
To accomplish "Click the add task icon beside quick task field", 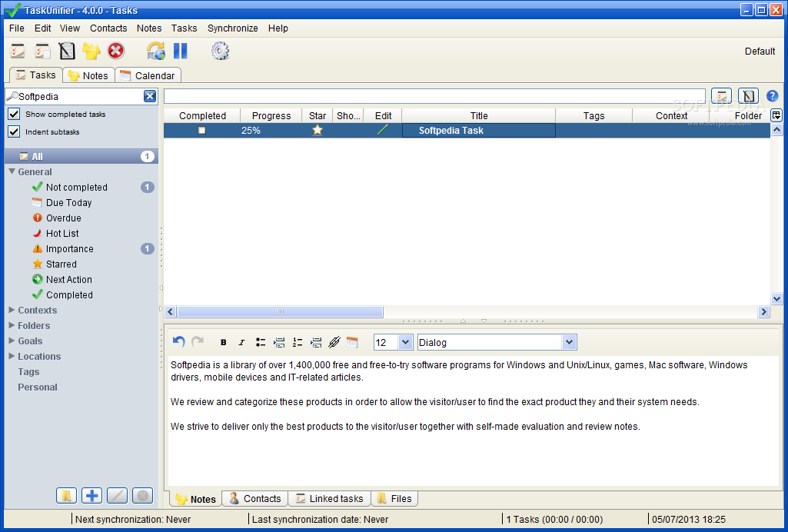I will pyautogui.click(x=722, y=96).
